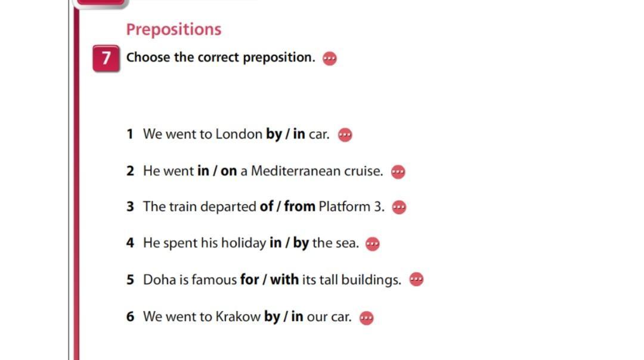Pick 'in' in the Krakow sentence
Screen dimensions: 644x360
click(297, 316)
